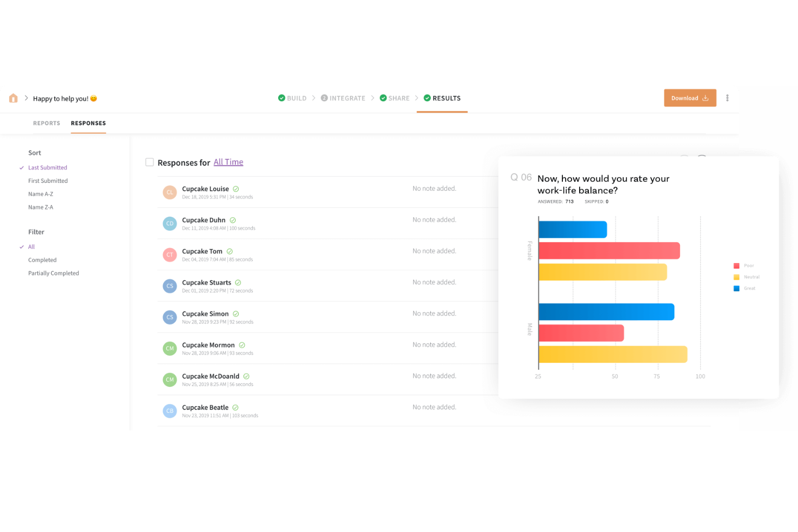This screenshot has width=798, height=532.
Task: Open the All Time date range selector
Action: tap(228, 162)
